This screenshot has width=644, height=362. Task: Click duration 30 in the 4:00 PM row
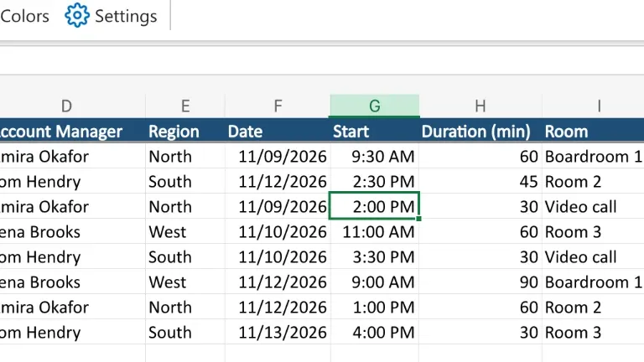[x=480, y=332]
